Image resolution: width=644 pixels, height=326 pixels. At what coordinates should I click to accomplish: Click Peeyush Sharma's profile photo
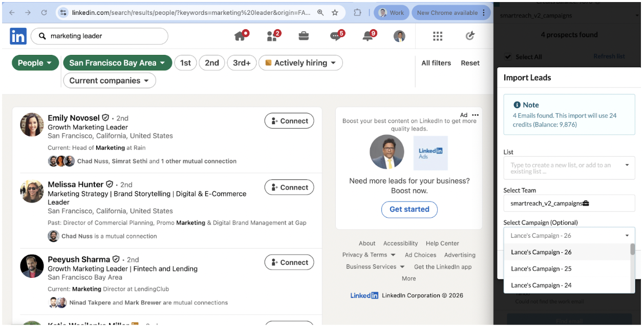tap(32, 267)
